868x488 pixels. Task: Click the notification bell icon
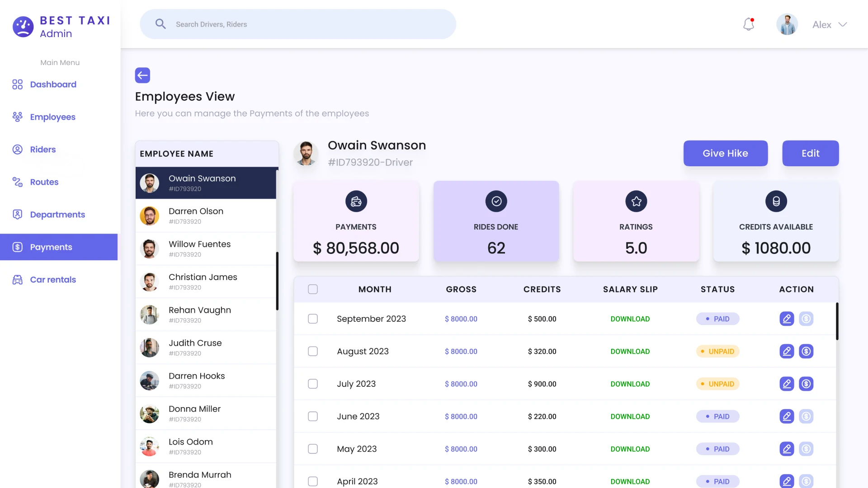click(749, 24)
